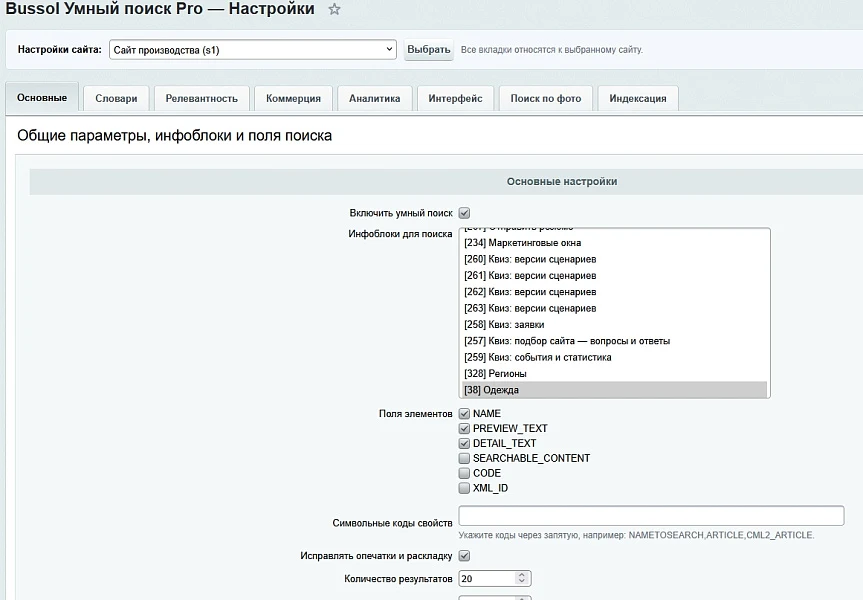The height and width of the screenshot is (600, 863).
Task: Toggle the PREVIEW_TEXT checkbox
Action: point(465,428)
